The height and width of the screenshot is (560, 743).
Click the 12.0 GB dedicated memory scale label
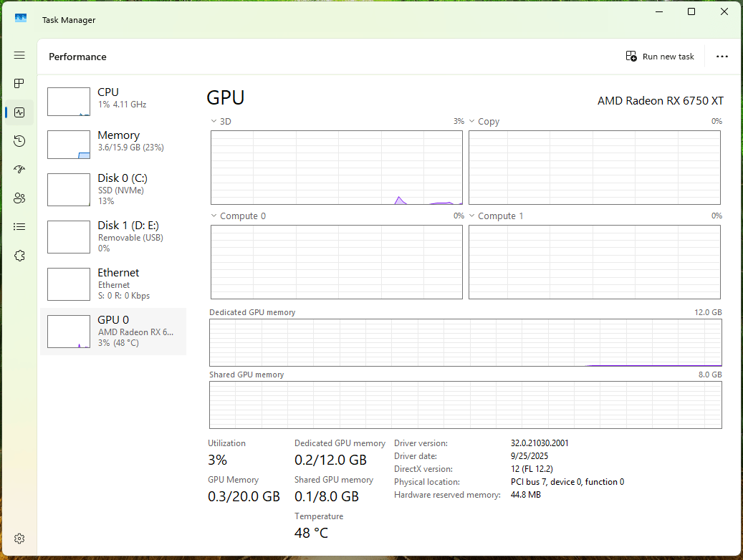pos(708,312)
